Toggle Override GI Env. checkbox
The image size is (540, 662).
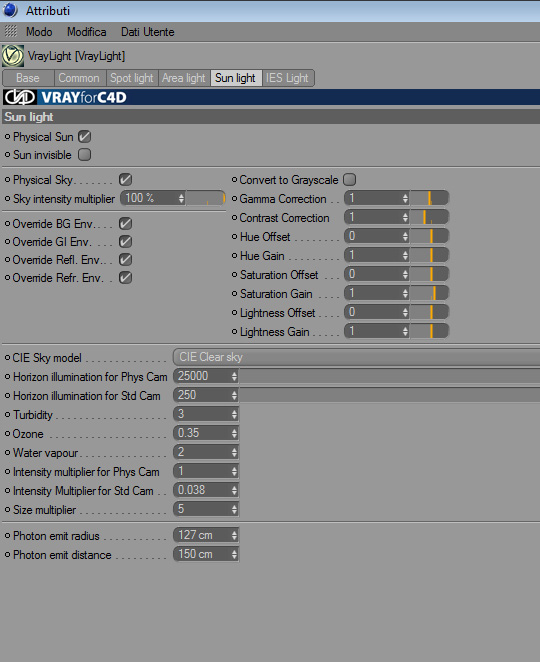pos(125,241)
